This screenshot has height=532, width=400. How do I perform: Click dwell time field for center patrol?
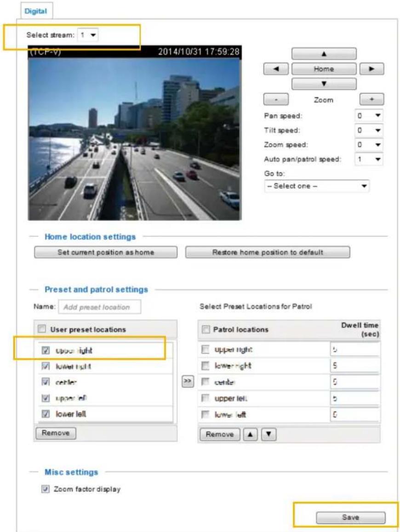(x=355, y=382)
